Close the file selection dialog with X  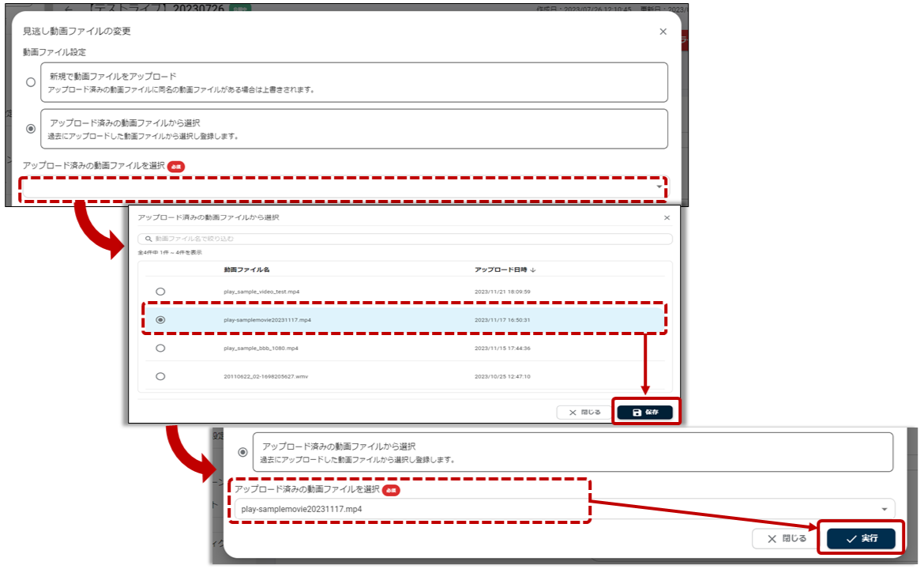(667, 217)
